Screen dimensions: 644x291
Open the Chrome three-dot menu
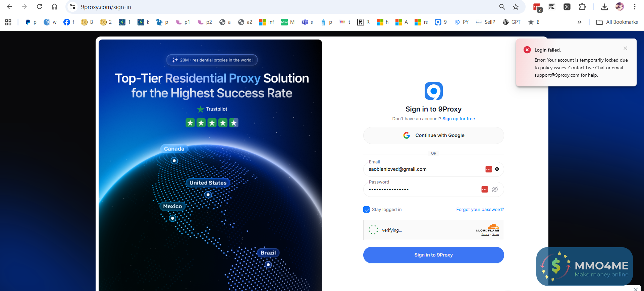tap(635, 7)
